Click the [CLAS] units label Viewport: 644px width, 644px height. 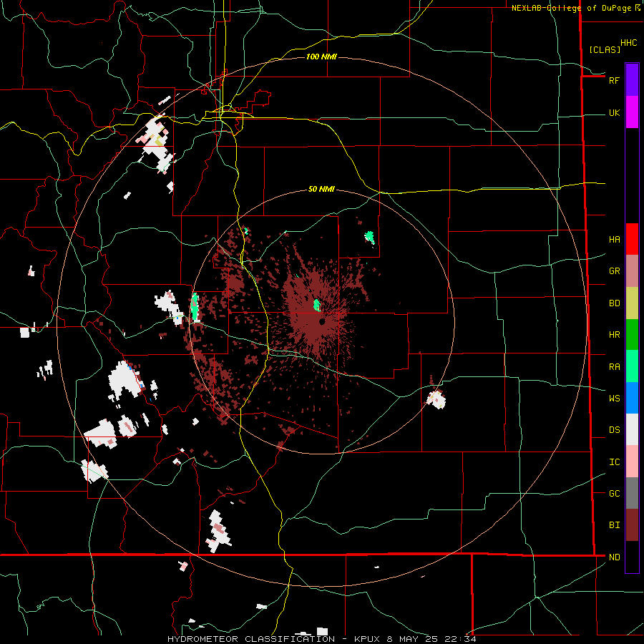click(605, 49)
